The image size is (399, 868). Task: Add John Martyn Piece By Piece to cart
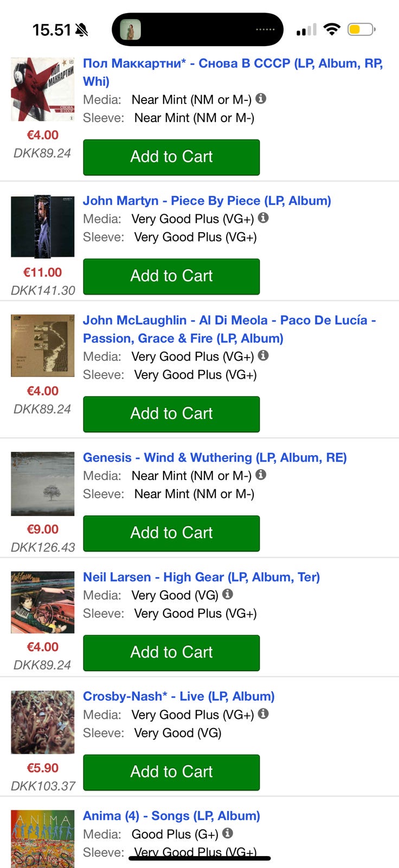tap(171, 276)
